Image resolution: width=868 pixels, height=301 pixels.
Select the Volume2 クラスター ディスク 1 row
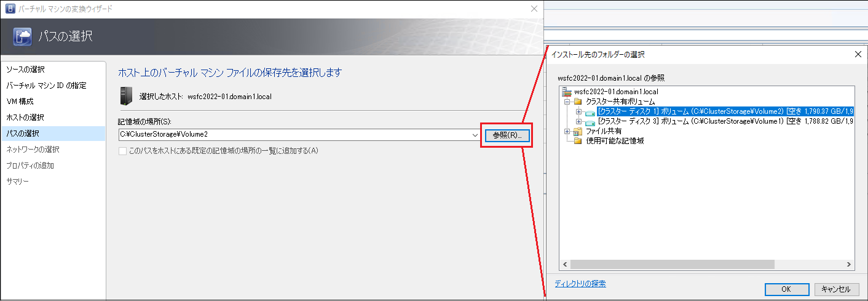pyautogui.click(x=725, y=111)
